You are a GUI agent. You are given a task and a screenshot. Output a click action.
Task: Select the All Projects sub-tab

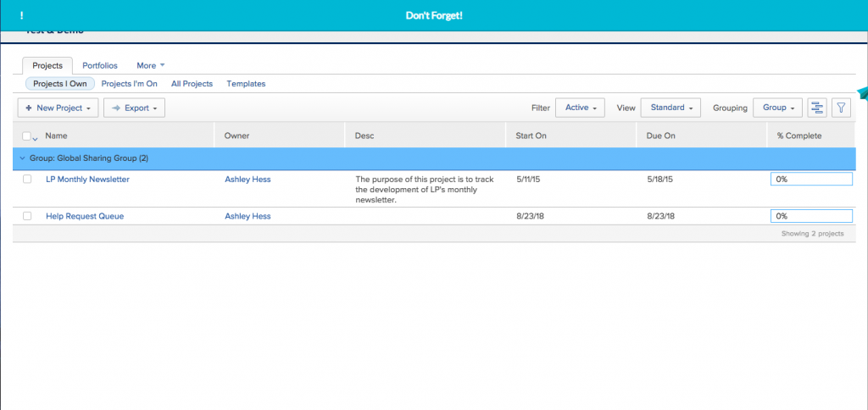(x=192, y=84)
